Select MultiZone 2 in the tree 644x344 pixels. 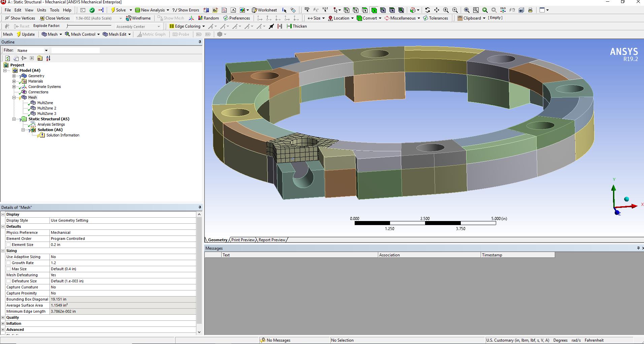click(46, 108)
